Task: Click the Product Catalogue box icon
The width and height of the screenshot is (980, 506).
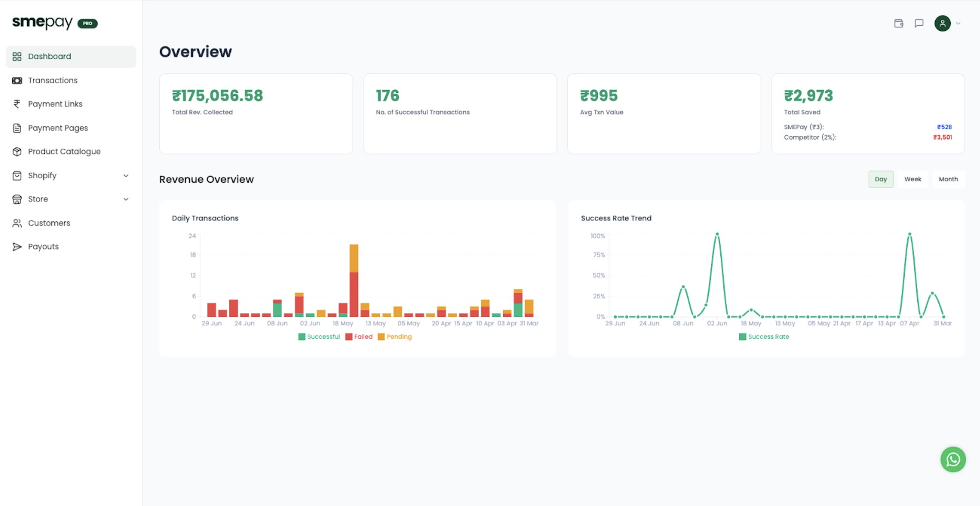Action: pos(17,152)
